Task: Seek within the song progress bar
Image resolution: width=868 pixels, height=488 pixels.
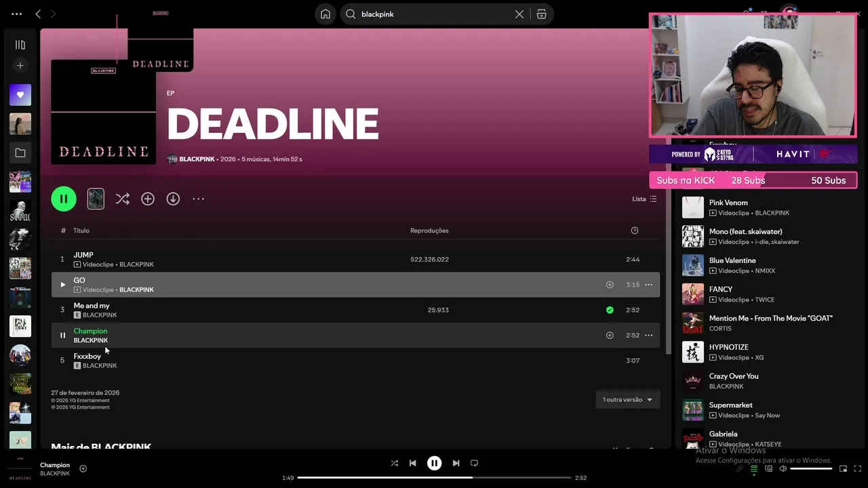Action: pos(434,477)
